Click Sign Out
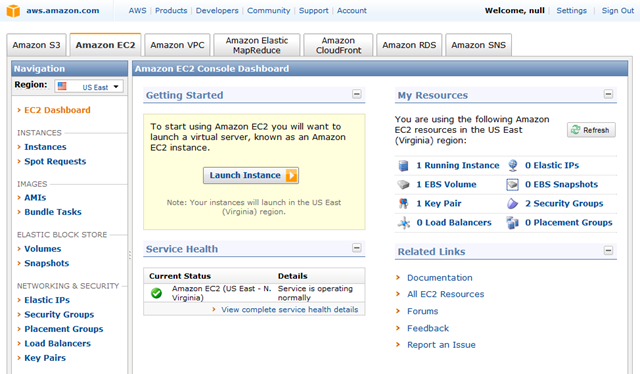This screenshot has height=374, width=640. pyautogui.click(x=618, y=11)
